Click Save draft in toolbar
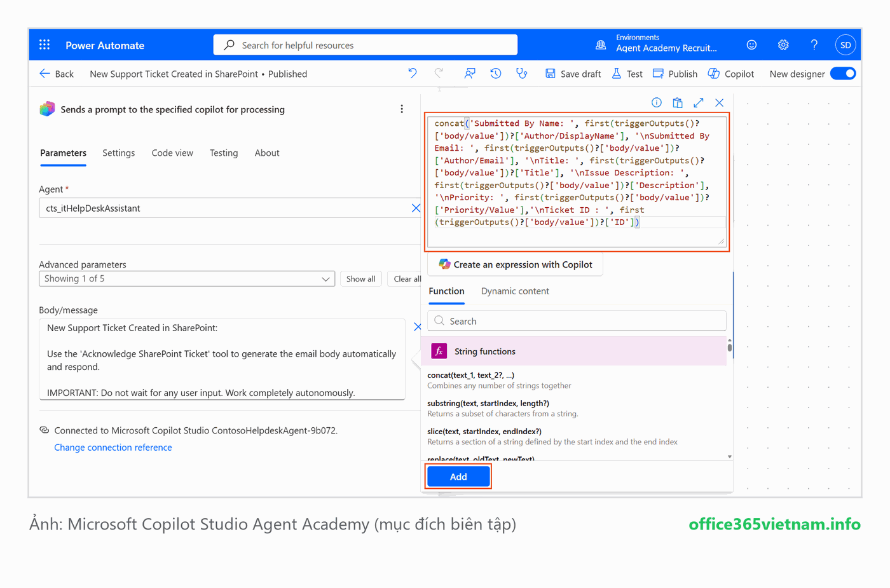 pos(573,74)
